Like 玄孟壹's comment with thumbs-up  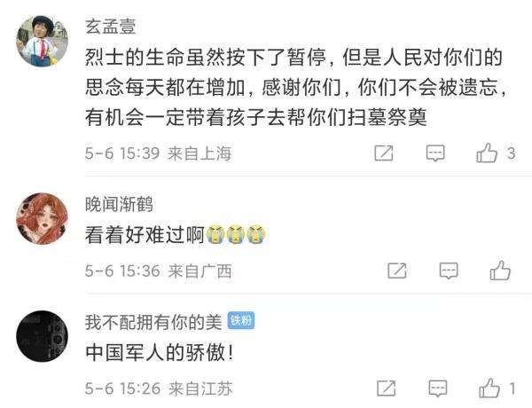487,153
